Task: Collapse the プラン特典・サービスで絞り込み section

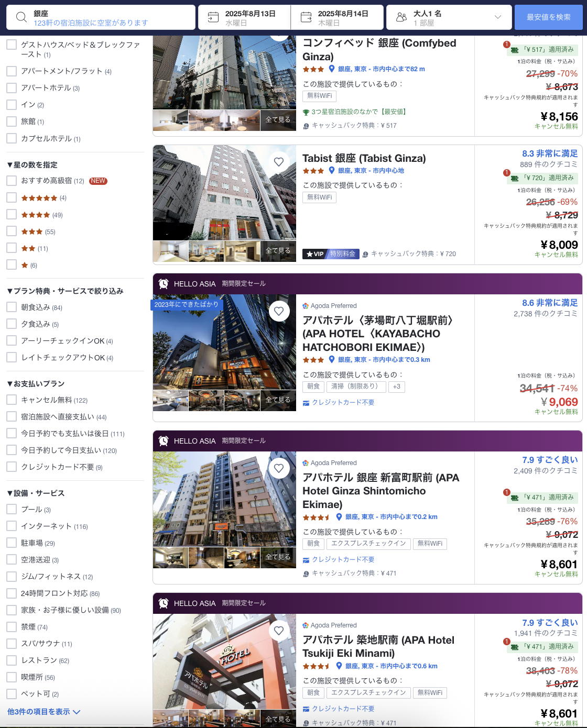Action: (65, 291)
